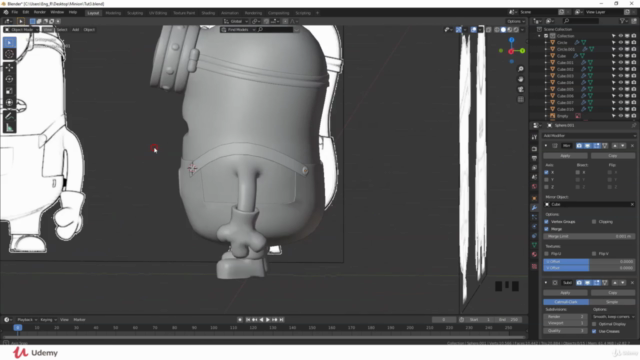The height and width of the screenshot is (360, 640).
Task: Open the Add Modifier dropdown
Action: (589, 136)
